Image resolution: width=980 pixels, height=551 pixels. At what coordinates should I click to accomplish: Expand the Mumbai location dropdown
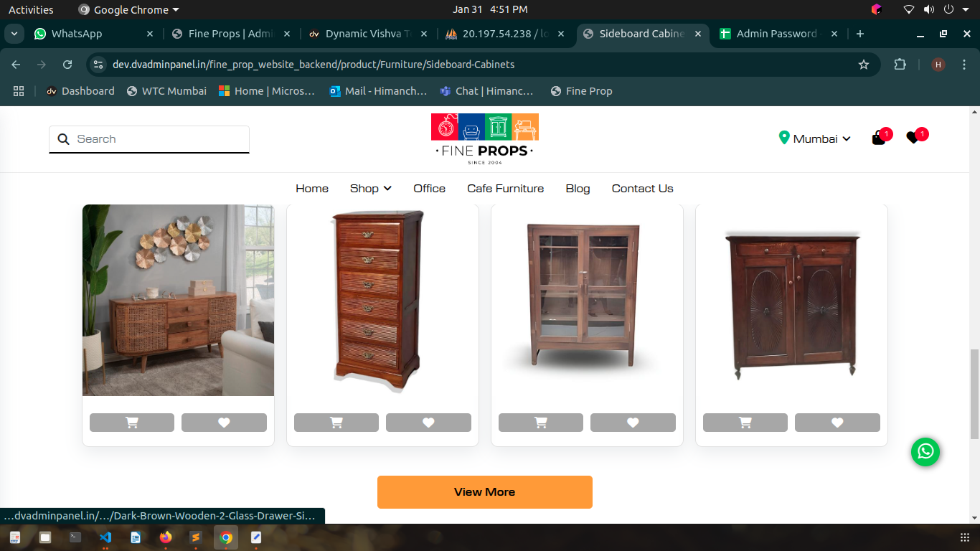(815, 138)
